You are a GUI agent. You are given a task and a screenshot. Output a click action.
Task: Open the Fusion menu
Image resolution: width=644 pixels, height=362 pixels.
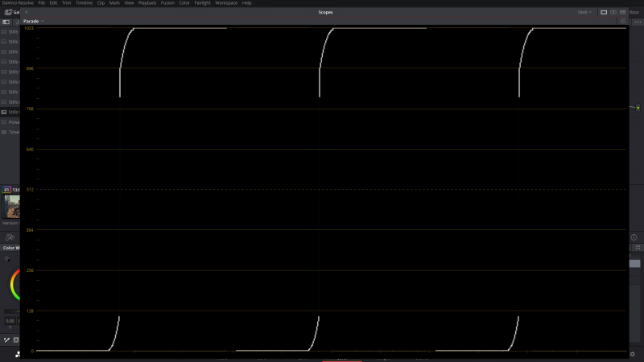pos(167,3)
